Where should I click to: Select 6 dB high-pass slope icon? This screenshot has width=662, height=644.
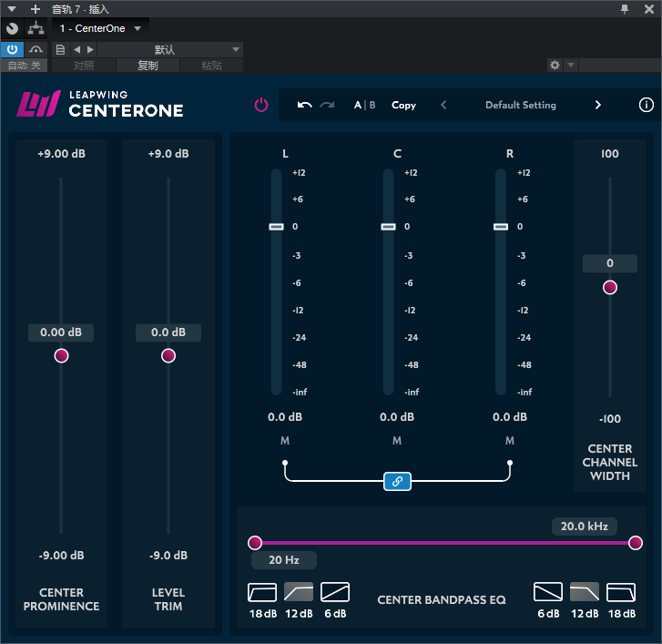(335, 592)
